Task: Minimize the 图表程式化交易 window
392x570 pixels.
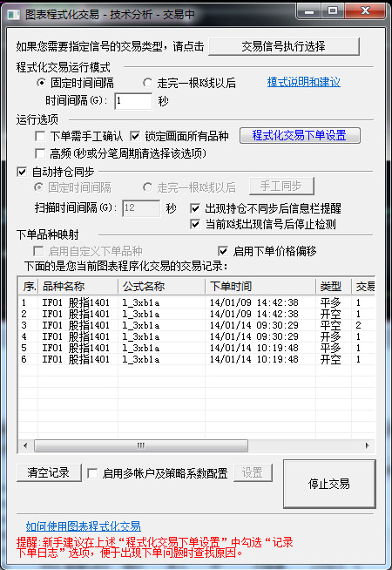Action: point(309,11)
